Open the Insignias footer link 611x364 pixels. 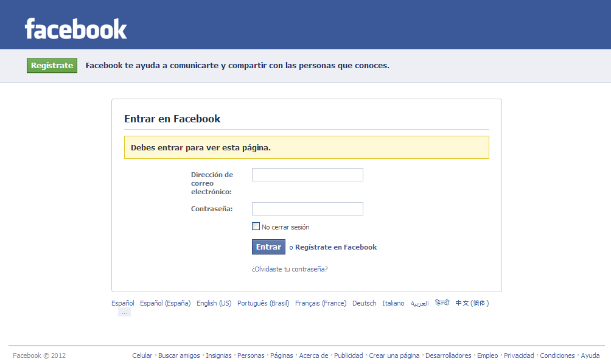218,355
